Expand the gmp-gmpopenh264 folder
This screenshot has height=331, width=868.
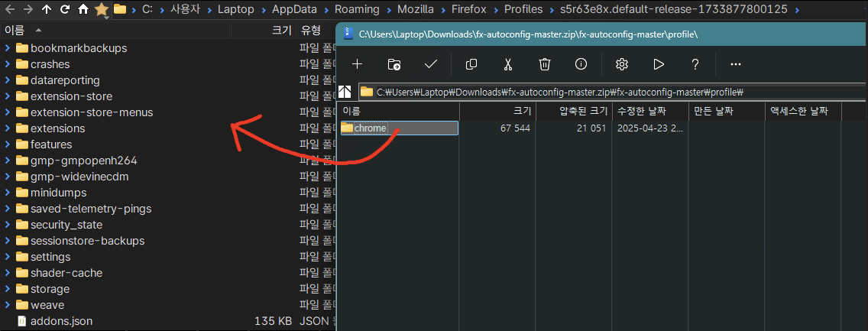click(x=7, y=161)
